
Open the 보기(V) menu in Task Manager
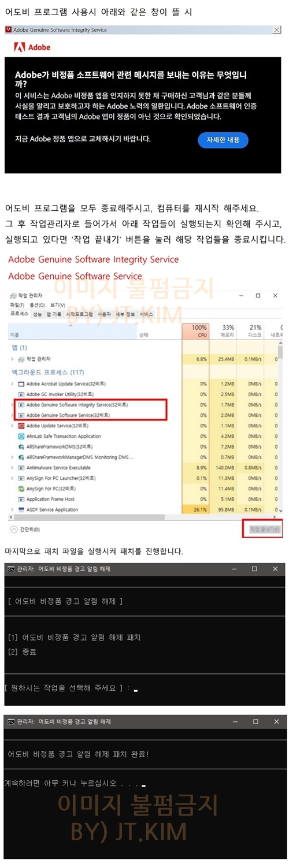coord(57,304)
